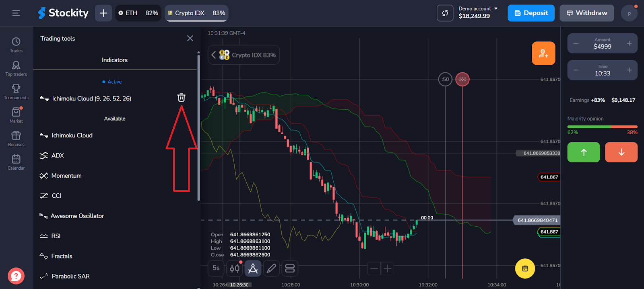644x289 pixels.
Task: Add the available Ichimoku Cloud indicator
Action: pyautogui.click(x=66, y=135)
